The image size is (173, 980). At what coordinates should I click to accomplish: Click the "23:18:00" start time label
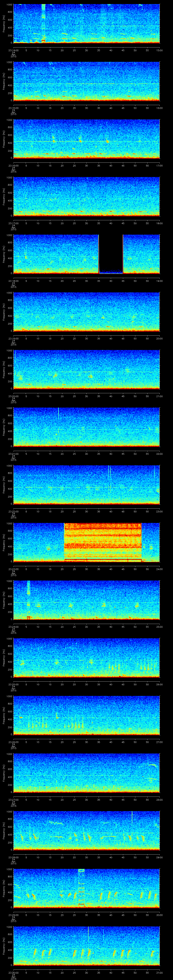(13, 281)
